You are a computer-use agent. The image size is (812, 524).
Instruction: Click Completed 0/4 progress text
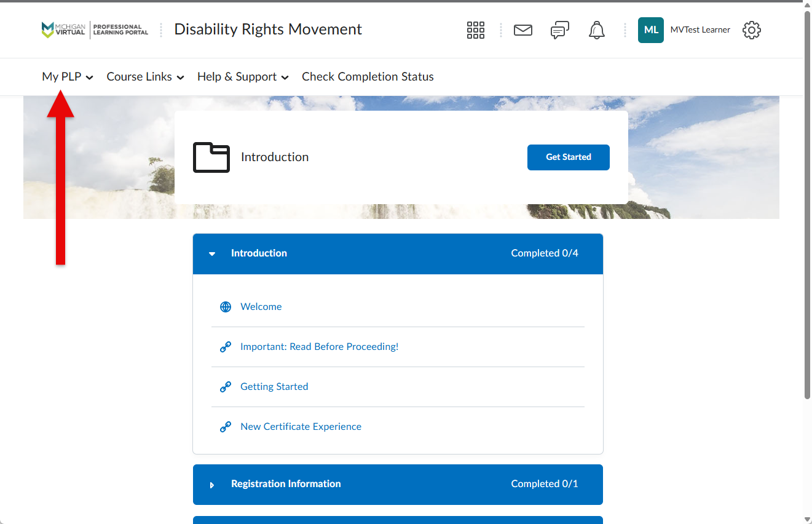(545, 253)
